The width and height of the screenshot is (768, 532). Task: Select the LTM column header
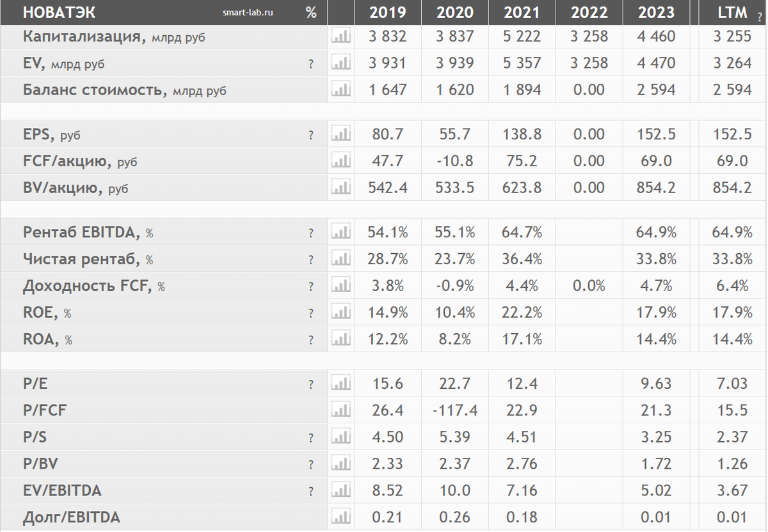(733, 12)
